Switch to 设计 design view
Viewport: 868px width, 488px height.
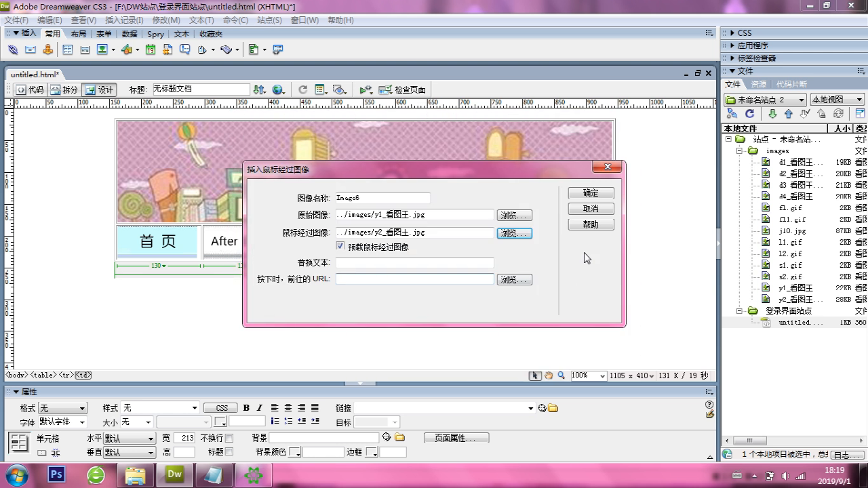point(99,89)
